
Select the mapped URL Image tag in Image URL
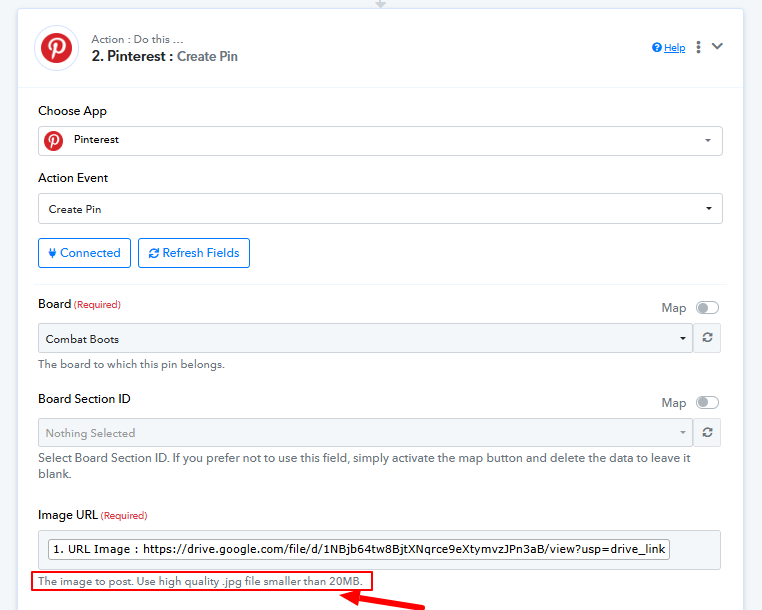point(359,549)
